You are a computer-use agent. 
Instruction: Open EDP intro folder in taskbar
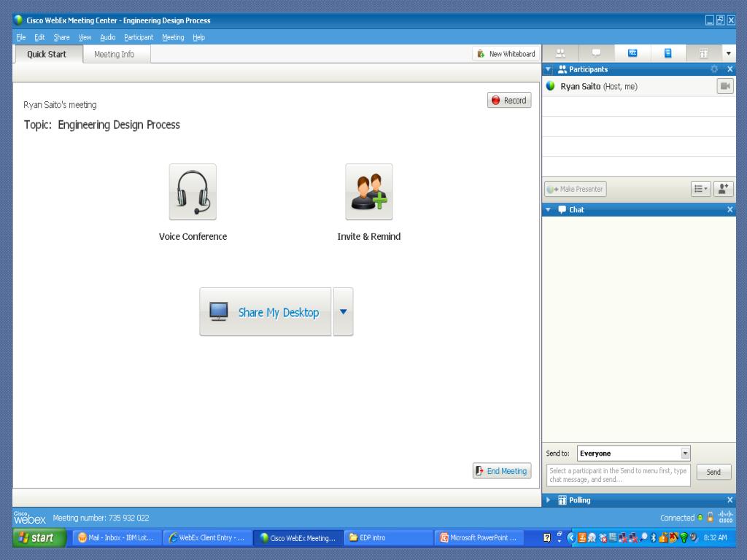click(x=388, y=537)
